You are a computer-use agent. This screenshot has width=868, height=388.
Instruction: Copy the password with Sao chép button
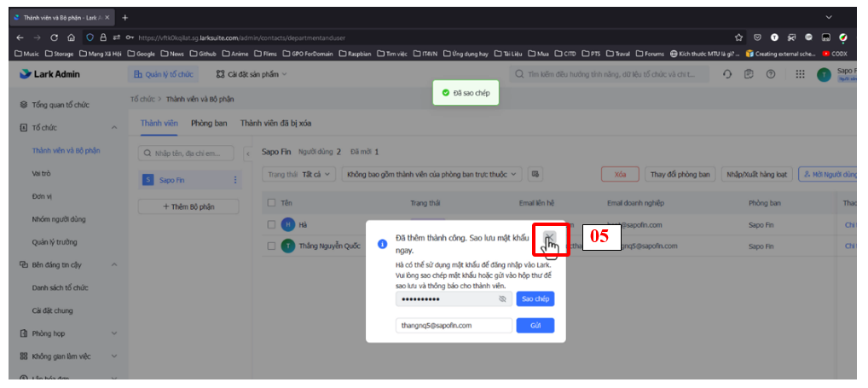[535, 298]
